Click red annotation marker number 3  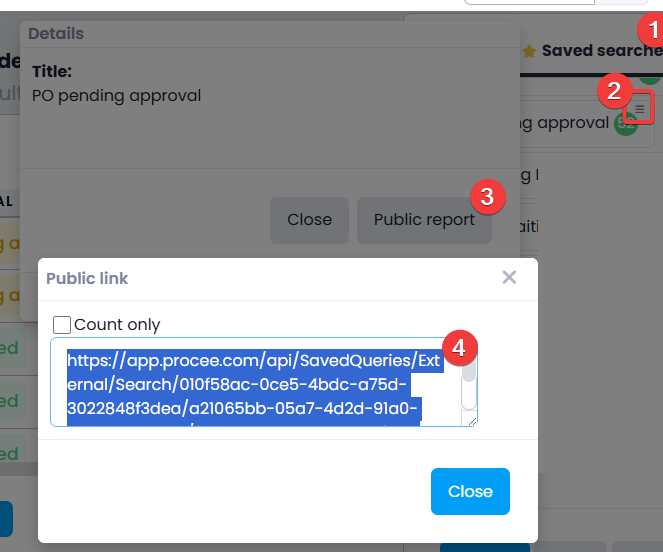coord(486,196)
